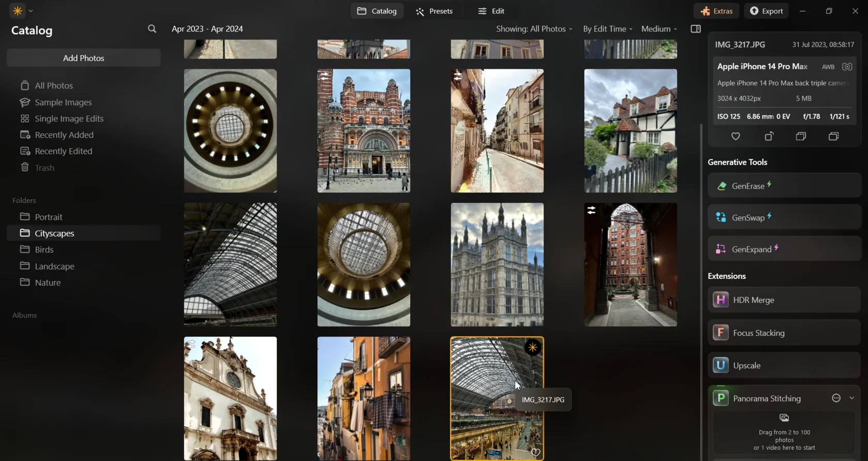Image resolution: width=868 pixels, height=461 pixels.
Task: Toggle heart on the selected station thumbnail
Action: [535, 453]
